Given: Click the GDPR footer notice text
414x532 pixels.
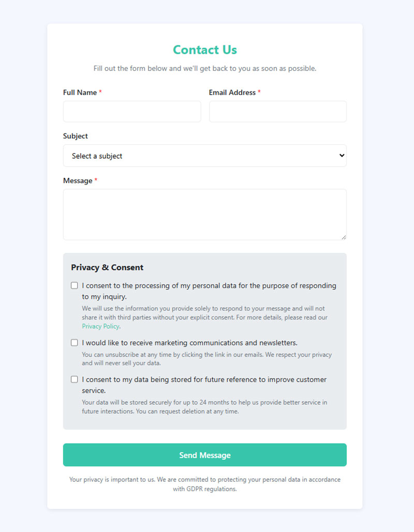Looking at the screenshot, I should pos(205,484).
